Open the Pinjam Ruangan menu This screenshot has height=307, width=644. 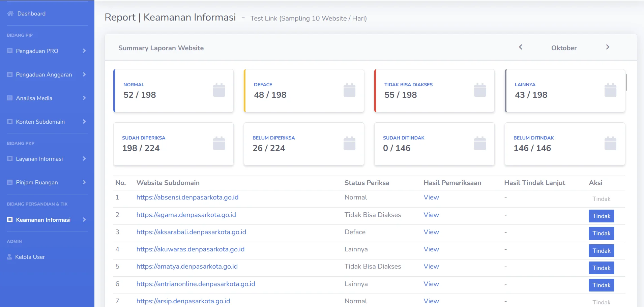tap(37, 182)
